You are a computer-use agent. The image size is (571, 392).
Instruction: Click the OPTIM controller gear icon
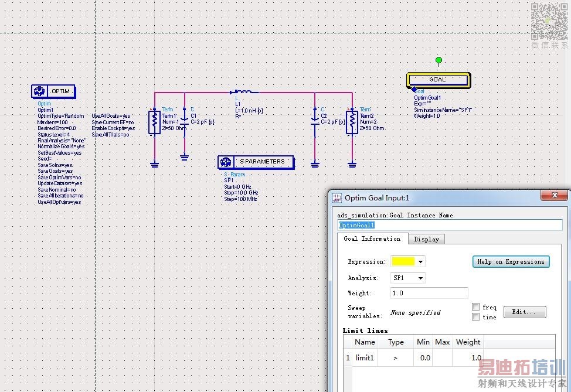40,91
